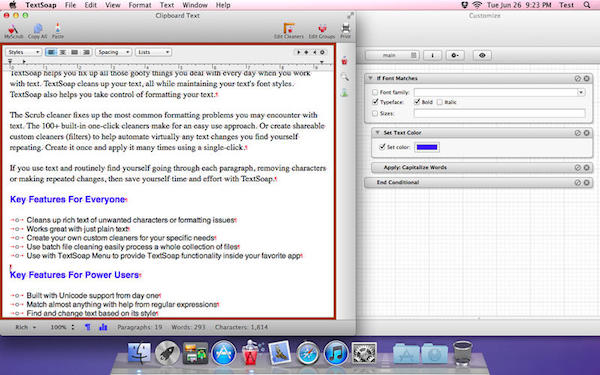Image resolution: width=600 pixels, height=375 pixels.
Task: Enable the Font family checkbox
Action: [375, 92]
